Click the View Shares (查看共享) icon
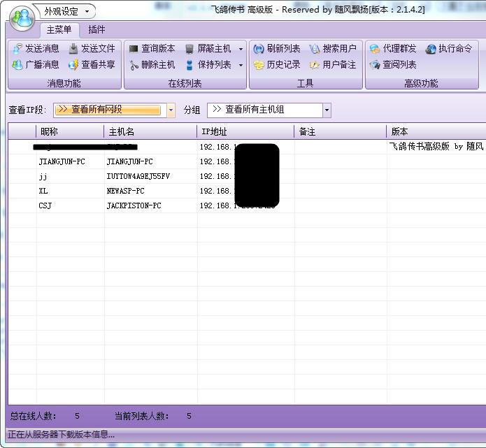The height and width of the screenshot is (448, 486). (x=73, y=65)
